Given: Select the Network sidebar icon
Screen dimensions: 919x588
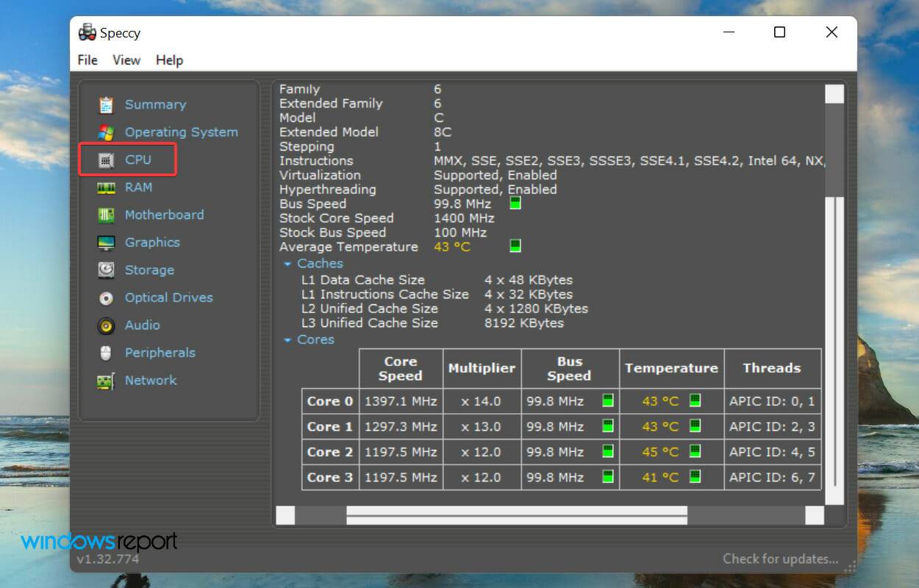Looking at the screenshot, I should [105, 381].
